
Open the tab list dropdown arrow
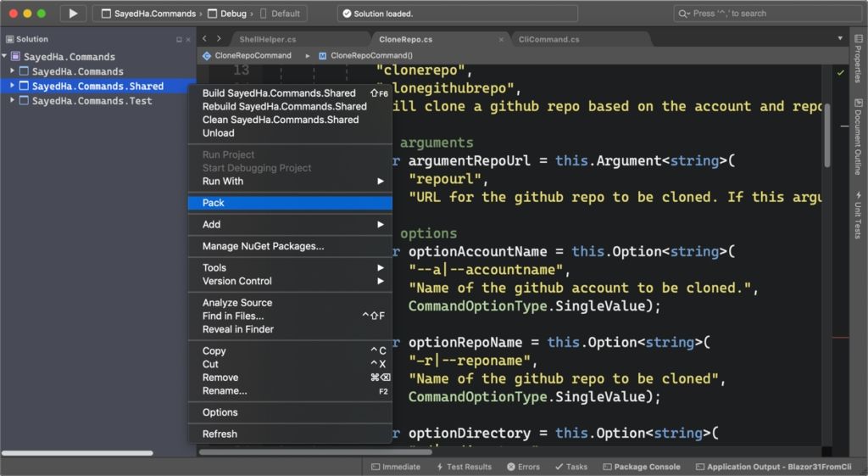click(x=840, y=39)
